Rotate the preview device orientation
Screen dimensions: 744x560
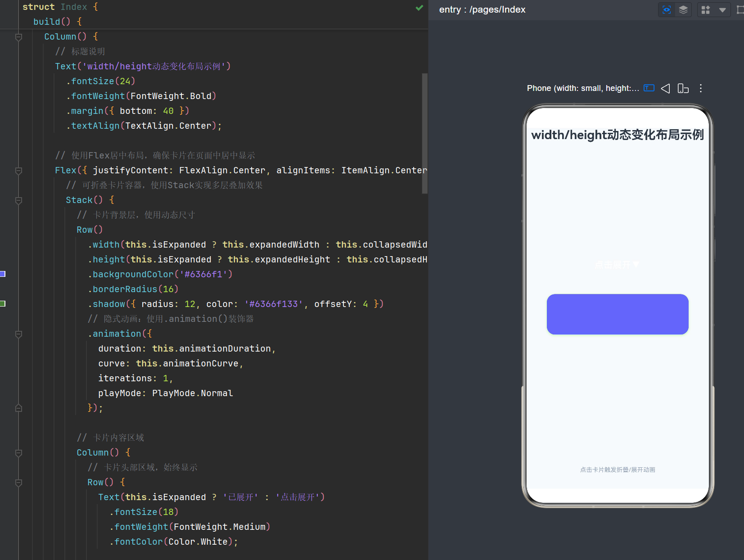pos(683,88)
